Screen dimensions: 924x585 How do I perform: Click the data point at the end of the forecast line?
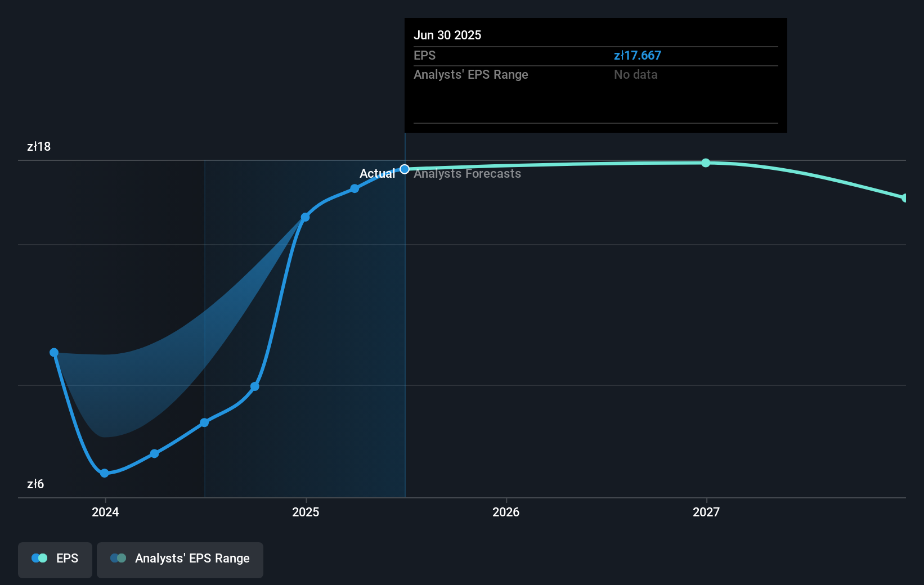[904, 197]
